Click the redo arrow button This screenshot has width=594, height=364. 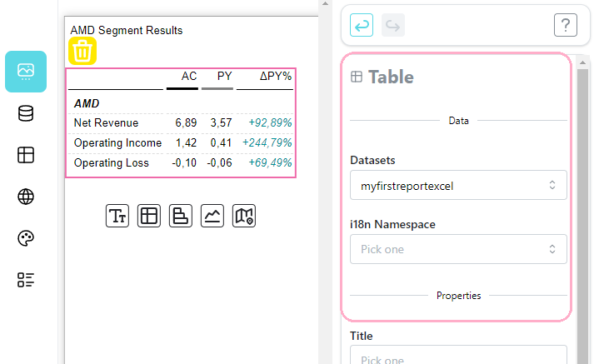pos(393,25)
